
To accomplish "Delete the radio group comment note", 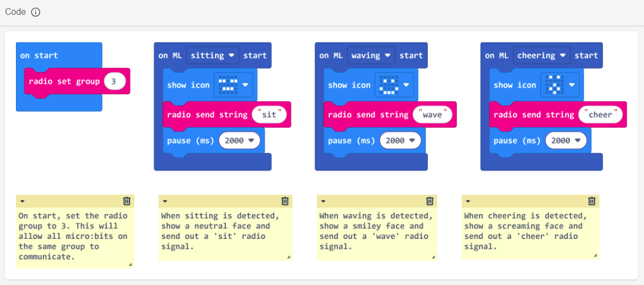I will 127,201.
